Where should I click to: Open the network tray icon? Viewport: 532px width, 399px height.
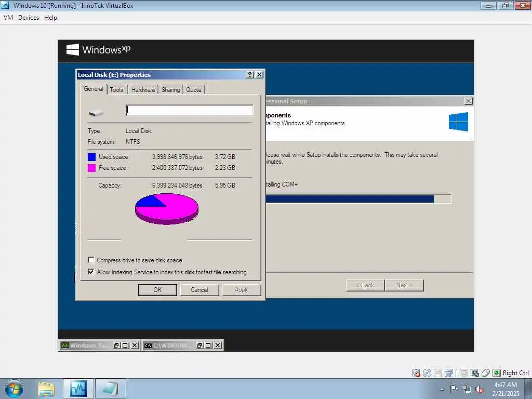click(x=467, y=389)
